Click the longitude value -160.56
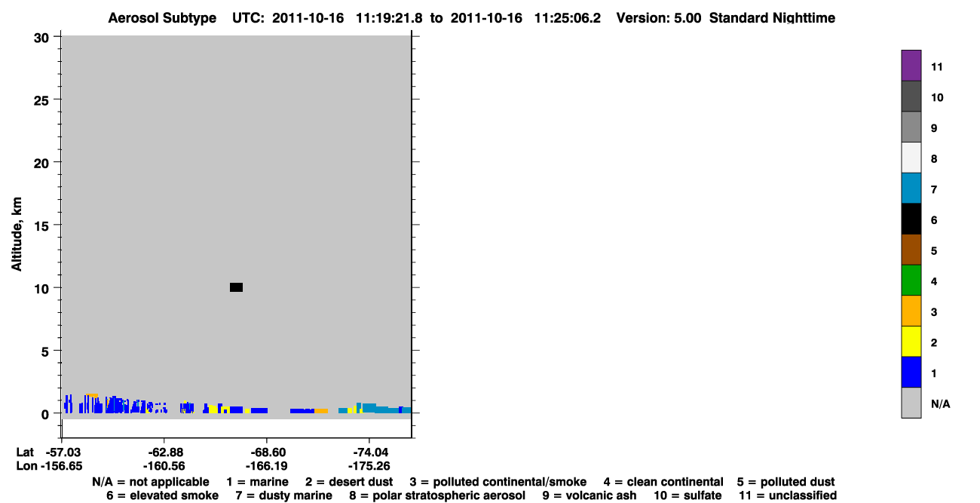 click(x=164, y=466)
